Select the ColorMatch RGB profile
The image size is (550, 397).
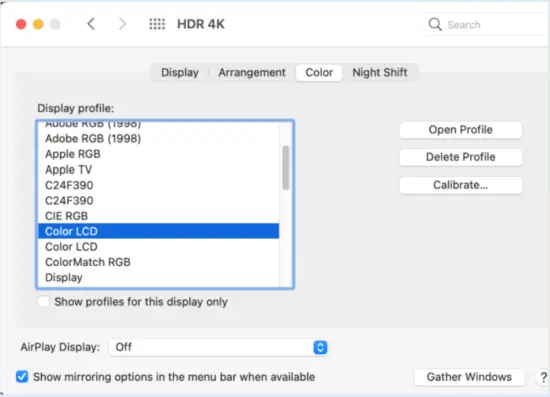pyautogui.click(x=159, y=262)
